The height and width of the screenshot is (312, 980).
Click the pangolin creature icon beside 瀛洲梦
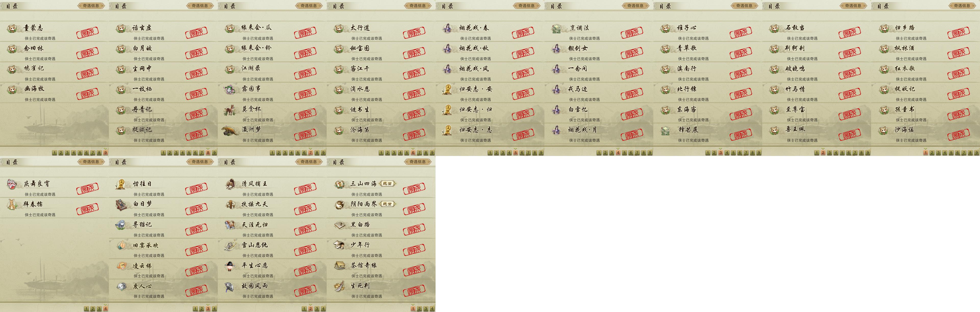[x=231, y=130]
